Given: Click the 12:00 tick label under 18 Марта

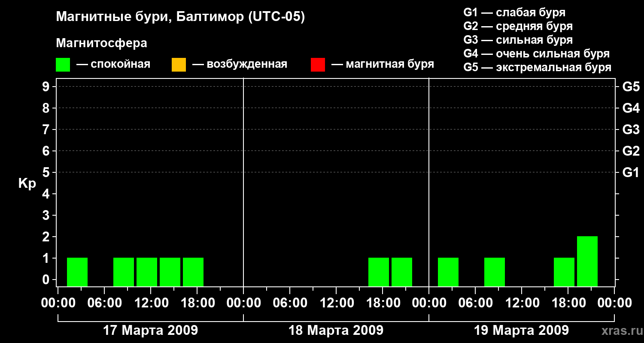Looking at the screenshot, I should pyautogui.click(x=336, y=303).
